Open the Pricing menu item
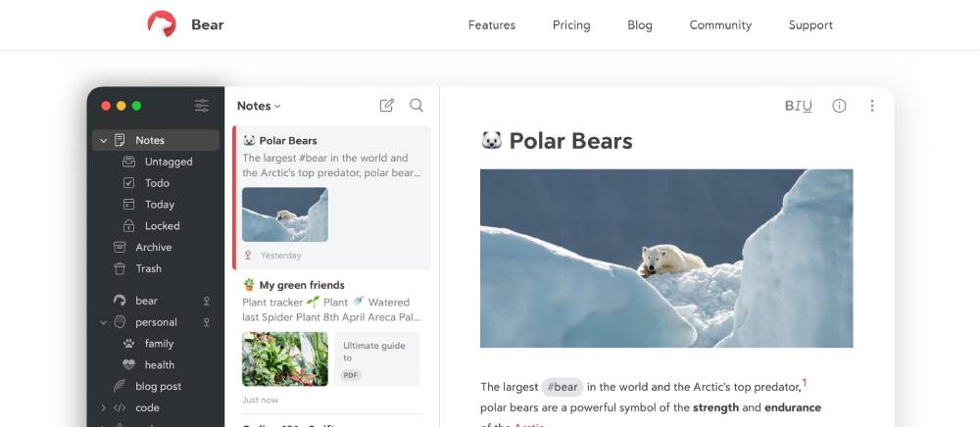Image resolution: width=980 pixels, height=427 pixels. click(x=571, y=24)
